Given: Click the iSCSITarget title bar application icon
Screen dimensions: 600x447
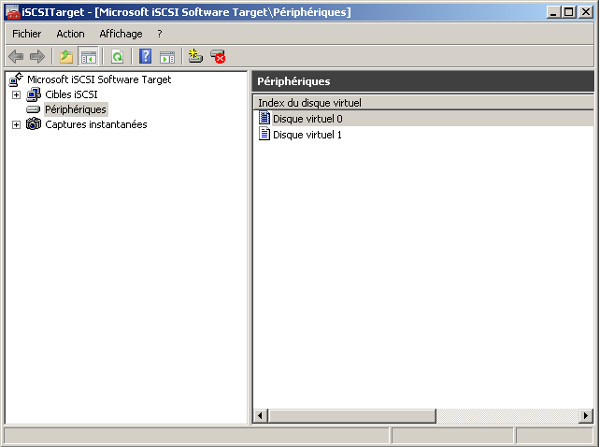Looking at the screenshot, I should (13, 12).
